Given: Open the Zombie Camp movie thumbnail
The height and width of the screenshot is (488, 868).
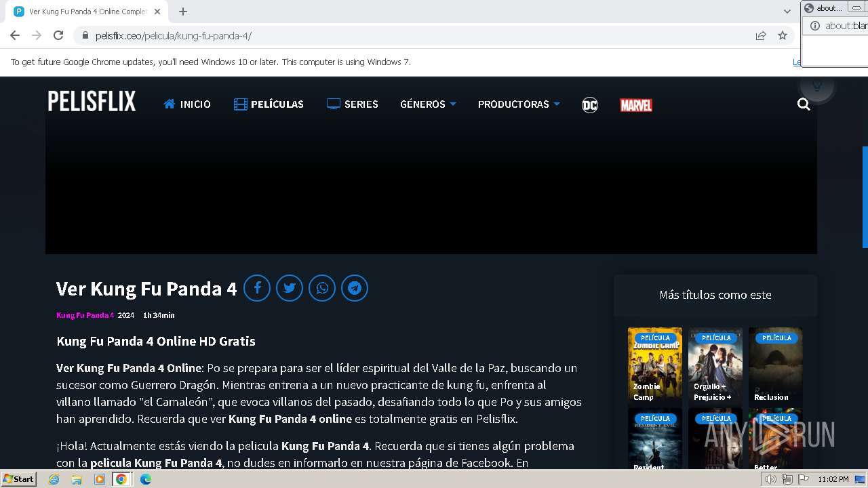Looking at the screenshot, I should pyautogui.click(x=655, y=366).
